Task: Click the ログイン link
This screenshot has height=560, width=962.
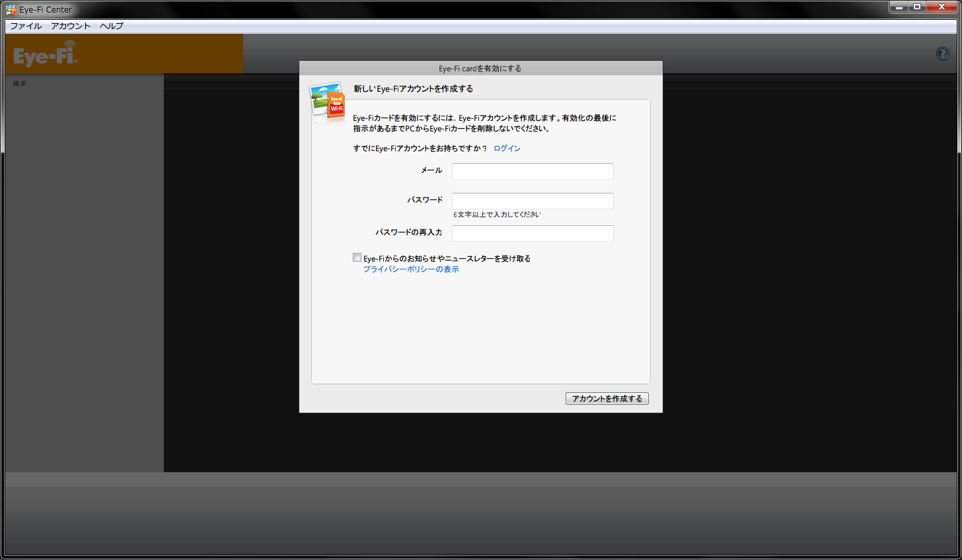Action: click(507, 149)
